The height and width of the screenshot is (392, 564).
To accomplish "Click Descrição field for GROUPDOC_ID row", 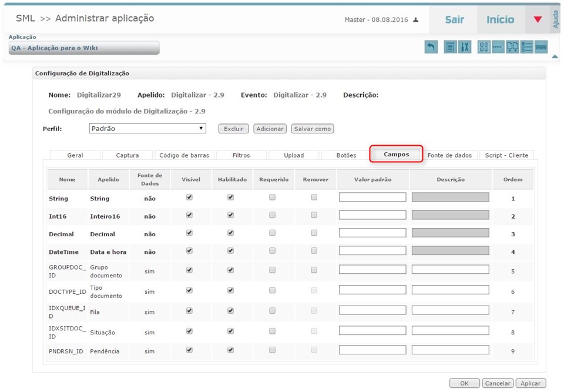I will click(450, 270).
